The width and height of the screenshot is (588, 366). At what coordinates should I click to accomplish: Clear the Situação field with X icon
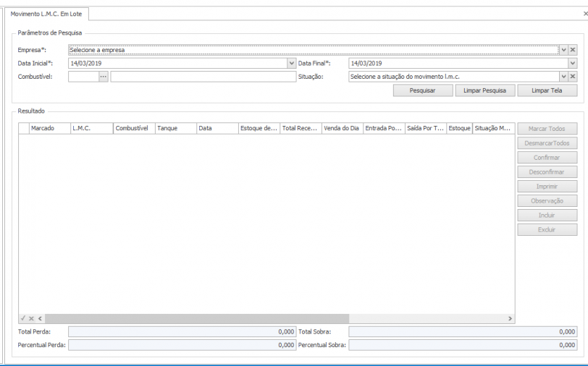coord(573,77)
